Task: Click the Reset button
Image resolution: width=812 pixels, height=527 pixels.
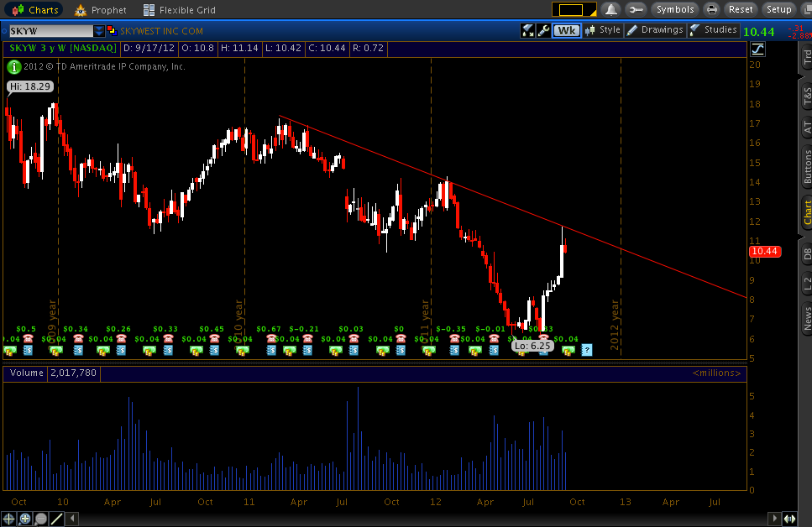Action: coord(741,10)
